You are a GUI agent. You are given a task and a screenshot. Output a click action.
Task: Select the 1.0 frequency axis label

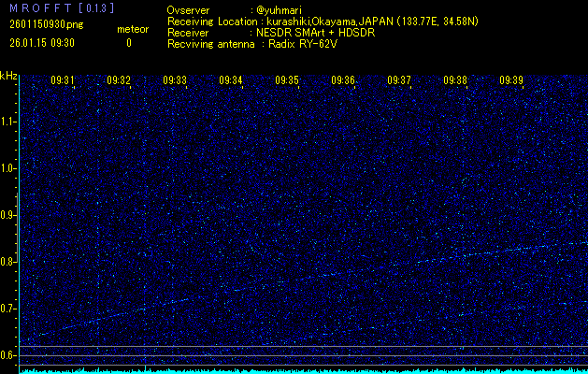coord(9,168)
